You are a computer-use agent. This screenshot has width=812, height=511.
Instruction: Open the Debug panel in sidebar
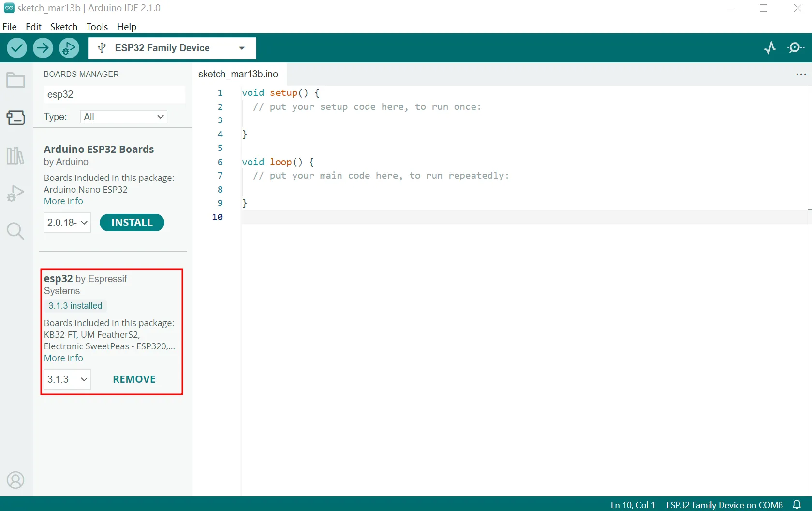coord(15,194)
